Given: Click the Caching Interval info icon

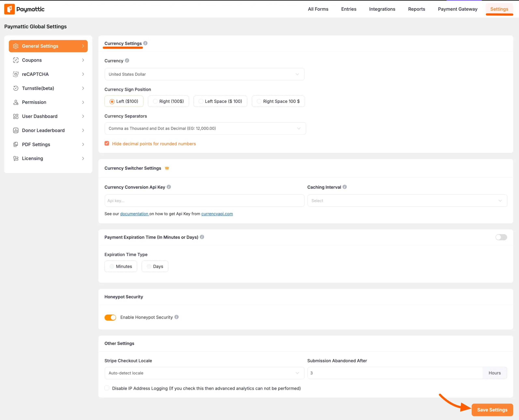Looking at the screenshot, I should [x=345, y=187].
